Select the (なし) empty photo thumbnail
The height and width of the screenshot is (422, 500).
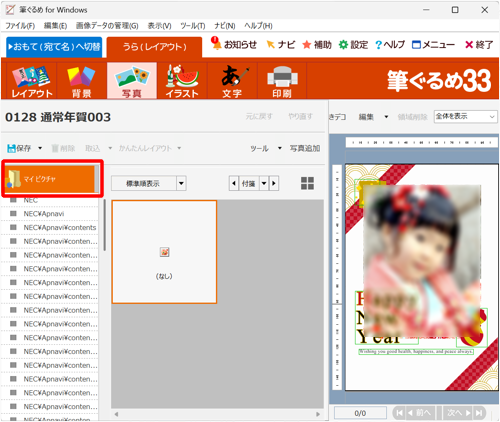[164, 252]
